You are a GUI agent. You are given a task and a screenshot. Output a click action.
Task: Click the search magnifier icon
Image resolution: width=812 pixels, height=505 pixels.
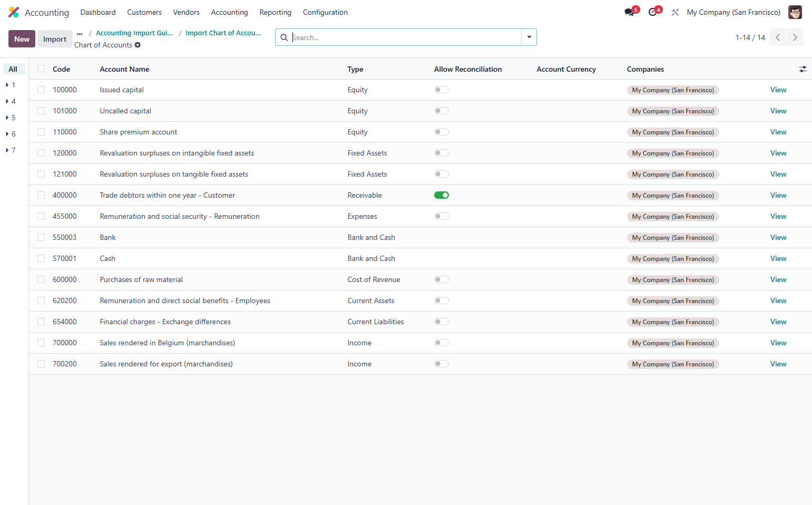(284, 37)
